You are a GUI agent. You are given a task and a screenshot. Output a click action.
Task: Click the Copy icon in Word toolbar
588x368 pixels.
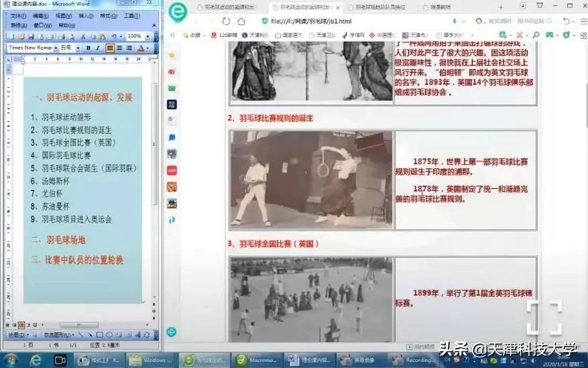[x=93, y=36]
